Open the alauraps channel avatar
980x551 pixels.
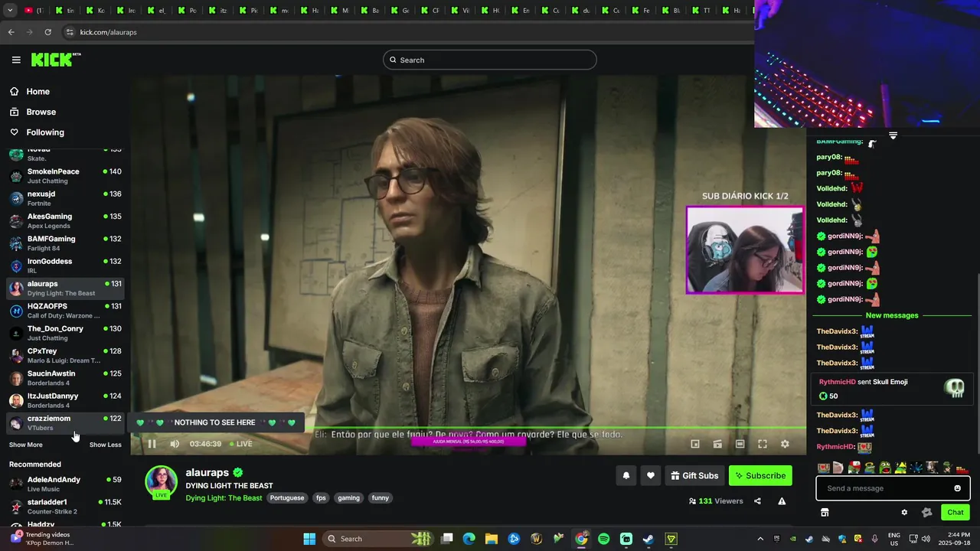pyautogui.click(x=161, y=481)
